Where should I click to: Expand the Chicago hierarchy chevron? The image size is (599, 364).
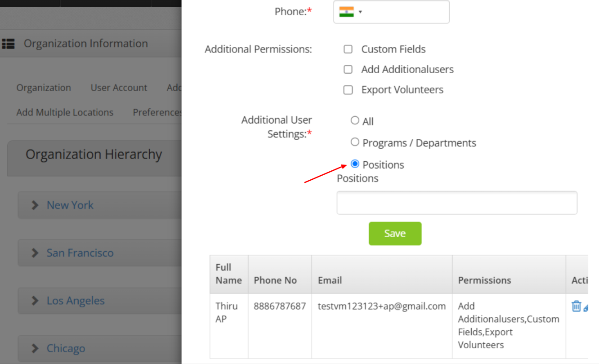pos(35,349)
